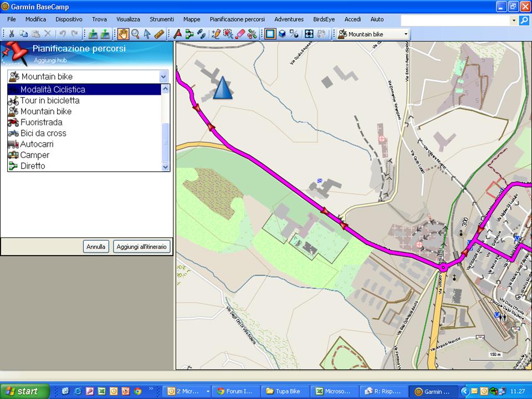Click the Receive from device icon

click(x=105, y=34)
